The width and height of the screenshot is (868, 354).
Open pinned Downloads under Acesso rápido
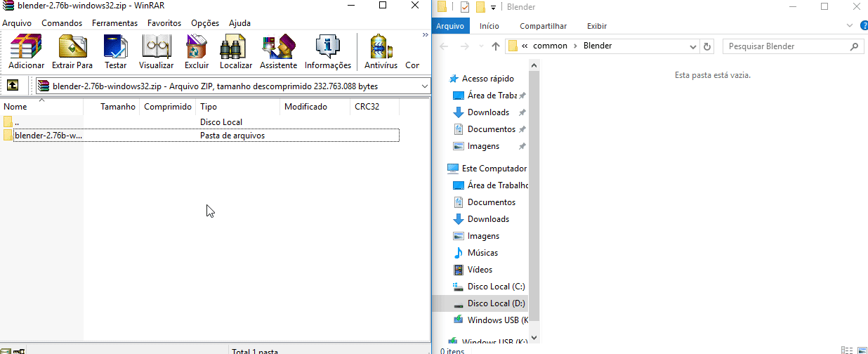point(488,112)
